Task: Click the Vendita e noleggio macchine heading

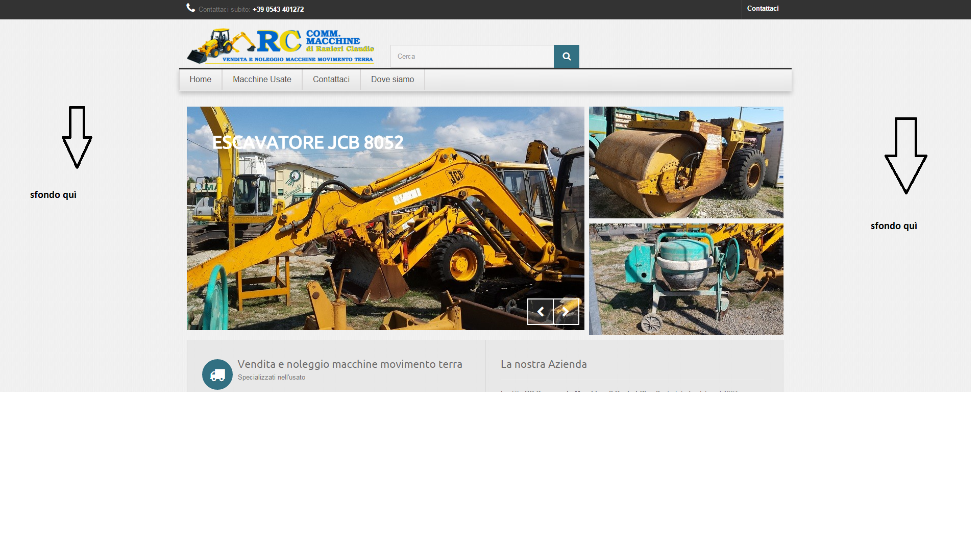Action: point(350,364)
